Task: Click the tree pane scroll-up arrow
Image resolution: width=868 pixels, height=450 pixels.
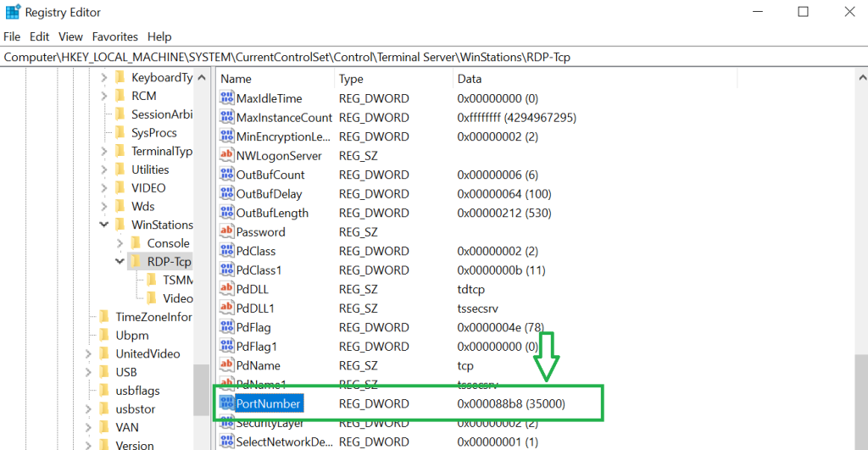Action: [x=202, y=78]
